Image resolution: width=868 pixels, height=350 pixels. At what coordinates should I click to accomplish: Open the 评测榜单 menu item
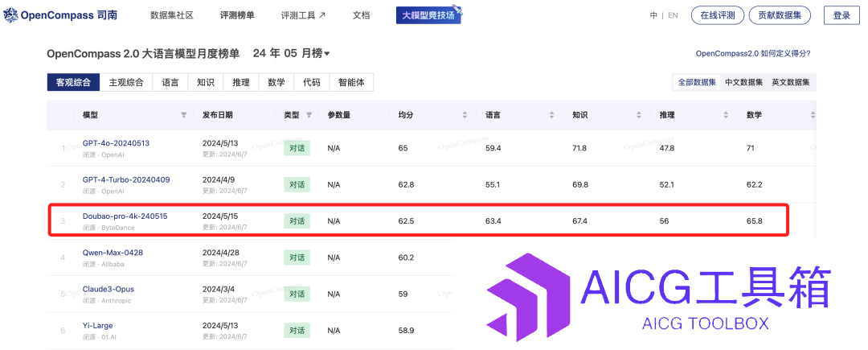(x=237, y=15)
